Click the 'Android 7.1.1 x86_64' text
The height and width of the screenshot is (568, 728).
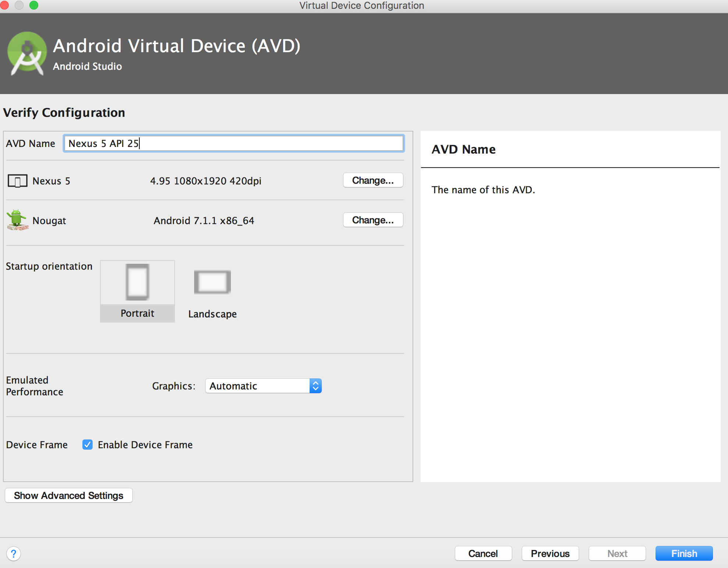pyautogui.click(x=204, y=221)
